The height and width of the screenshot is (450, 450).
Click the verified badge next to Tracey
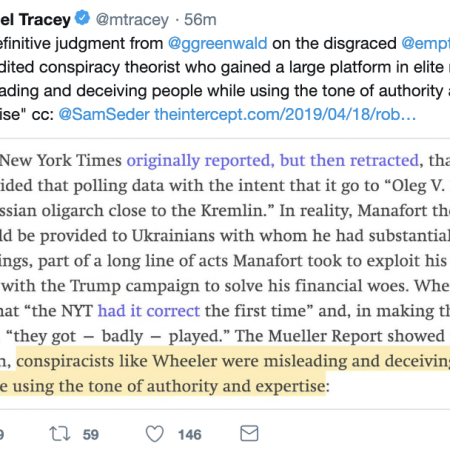tap(82, 18)
